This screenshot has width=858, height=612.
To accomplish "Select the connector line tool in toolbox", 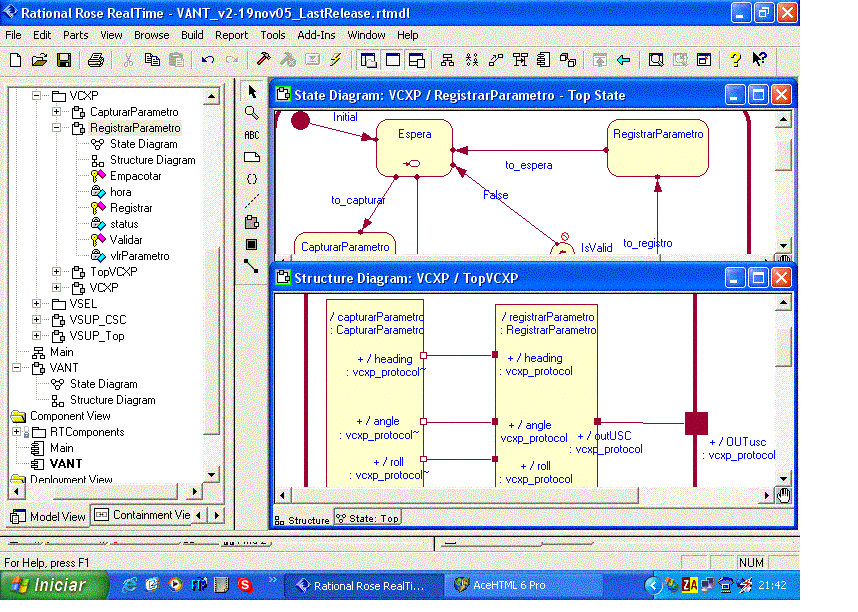I will pyautogui.click(x=251, y=266).
